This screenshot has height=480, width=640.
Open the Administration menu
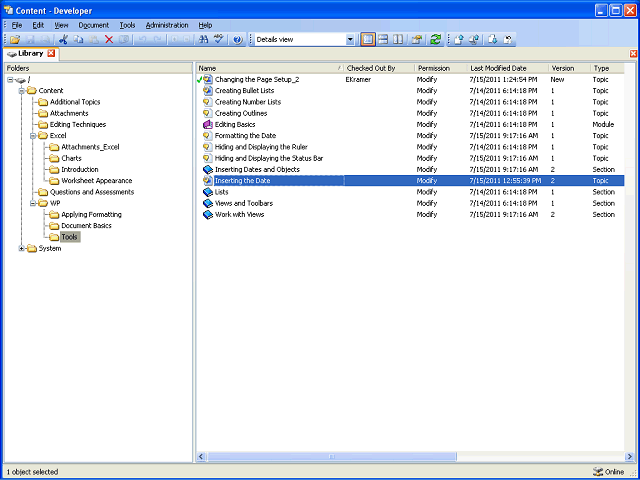[167, 25]
